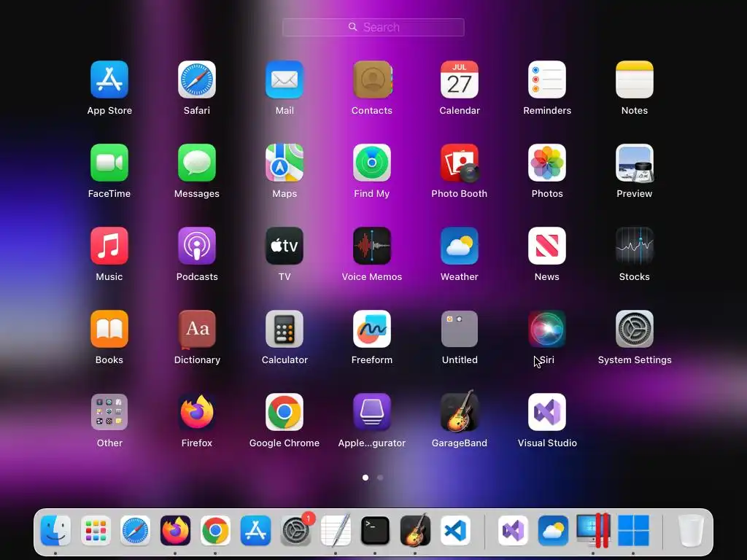The width and height of the screenshot is (747, 560).
Task: Launch Safari from the Launchpad grid
Action: pyautogui.click(x=197, y=79)
